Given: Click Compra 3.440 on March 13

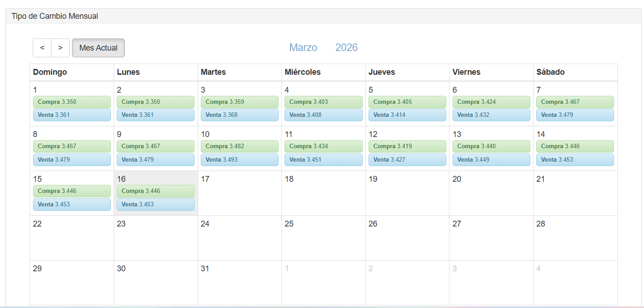Looking at the screenshot, I should 491,146.
